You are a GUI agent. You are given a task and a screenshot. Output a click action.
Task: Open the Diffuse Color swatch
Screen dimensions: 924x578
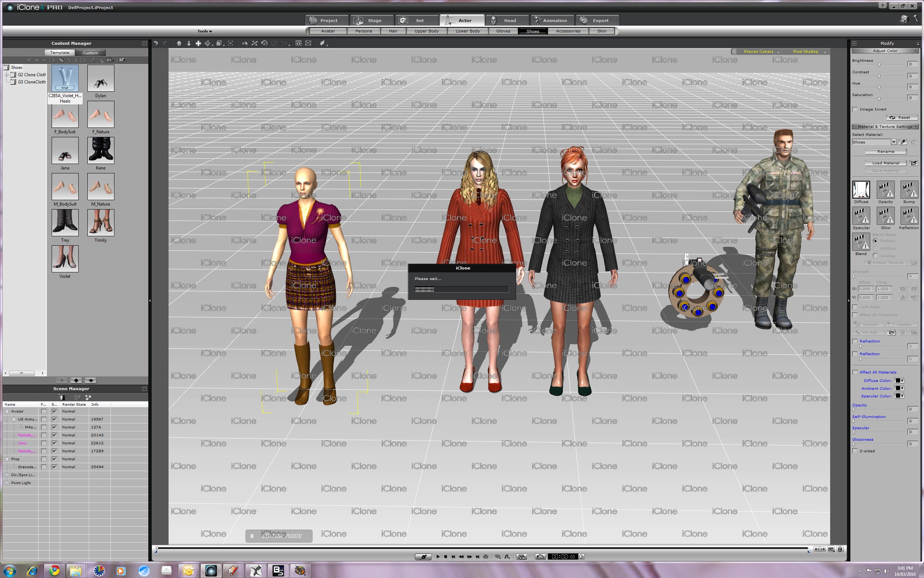899,380
